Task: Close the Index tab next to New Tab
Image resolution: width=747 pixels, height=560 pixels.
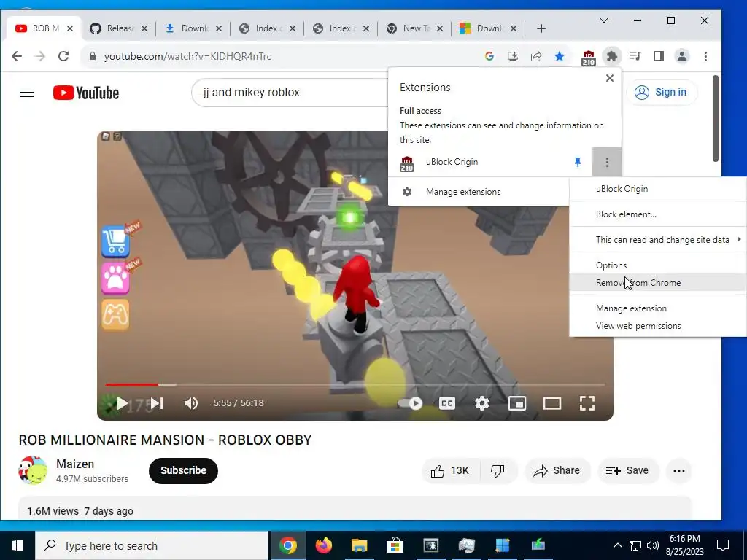Action: (366, 28)
